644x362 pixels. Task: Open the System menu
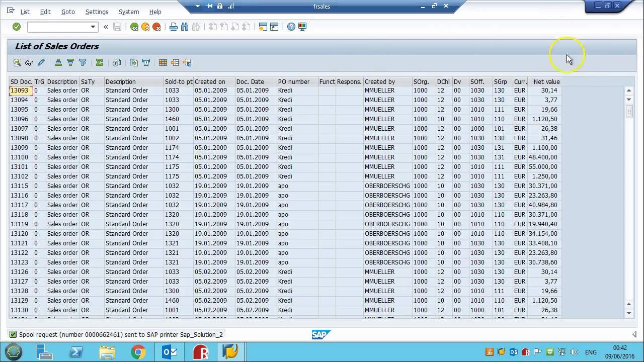(x=128, y=12)
